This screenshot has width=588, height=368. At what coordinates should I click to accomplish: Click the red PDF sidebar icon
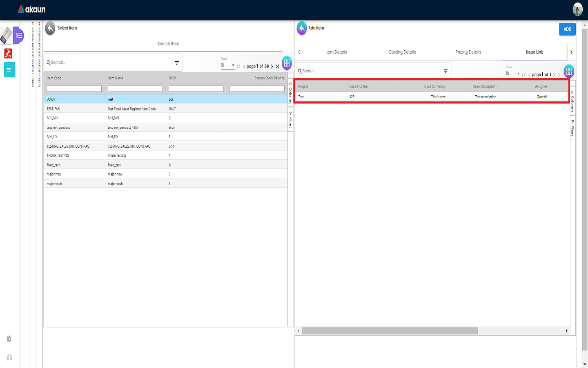click(x=8, y=53)
